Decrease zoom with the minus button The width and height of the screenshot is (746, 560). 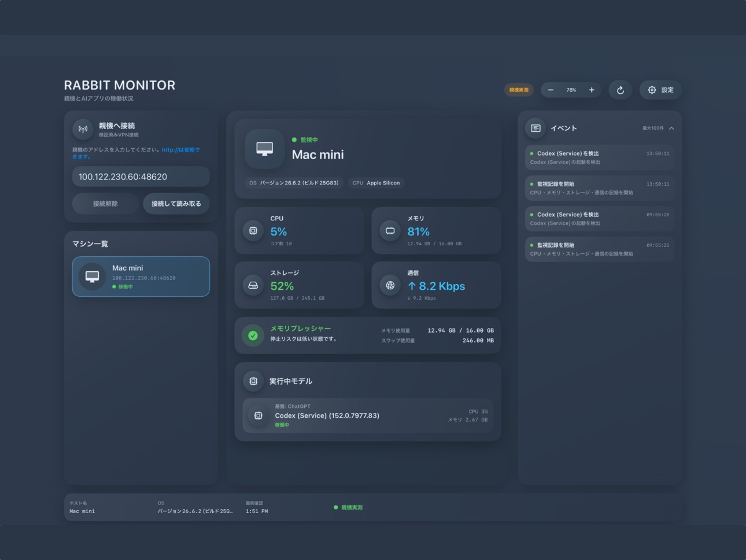click(551, 90)
